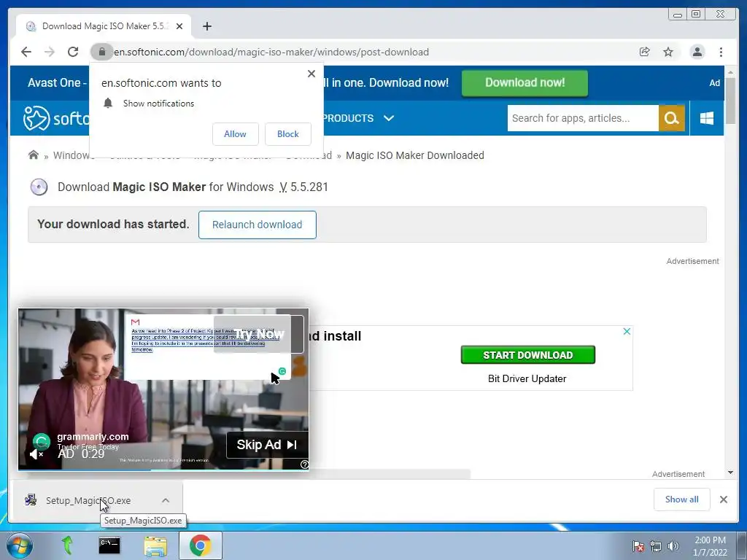Open Magic ISO Maker Downloaded breadcrumb
Screen dimensions: 747x560
click(415, 155)
